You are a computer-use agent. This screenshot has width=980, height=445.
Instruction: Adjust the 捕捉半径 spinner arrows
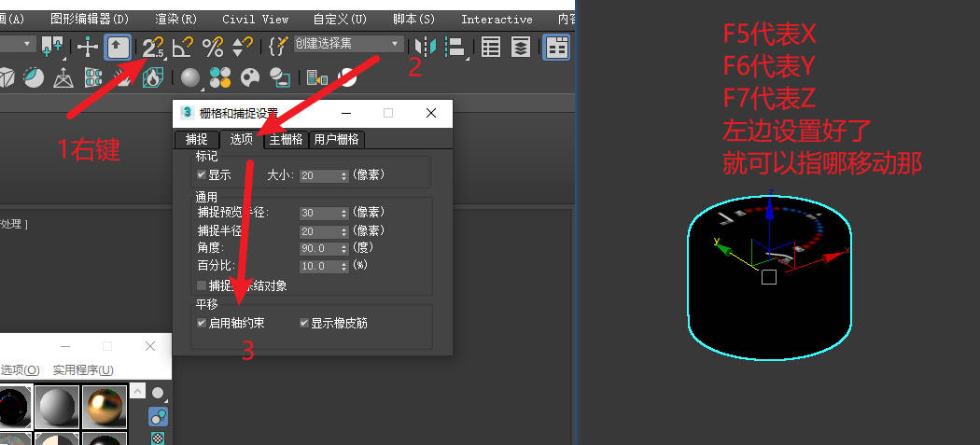click(343, 231)
